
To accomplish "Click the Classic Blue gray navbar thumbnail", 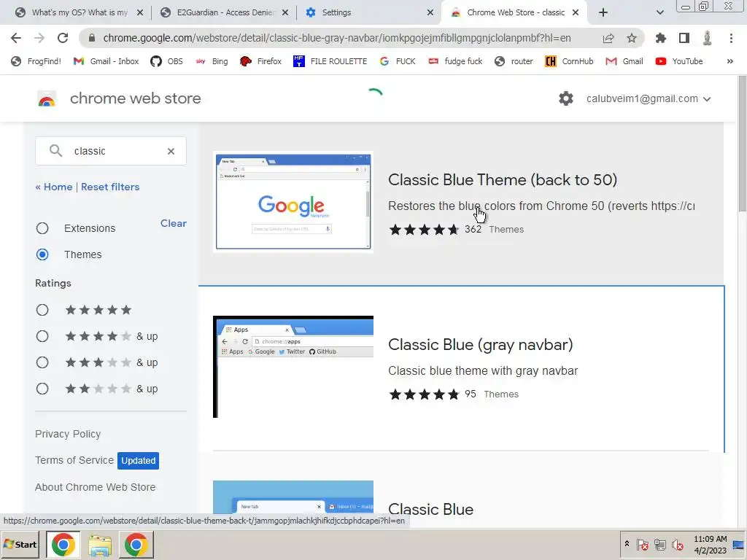I will click(293, 367).
